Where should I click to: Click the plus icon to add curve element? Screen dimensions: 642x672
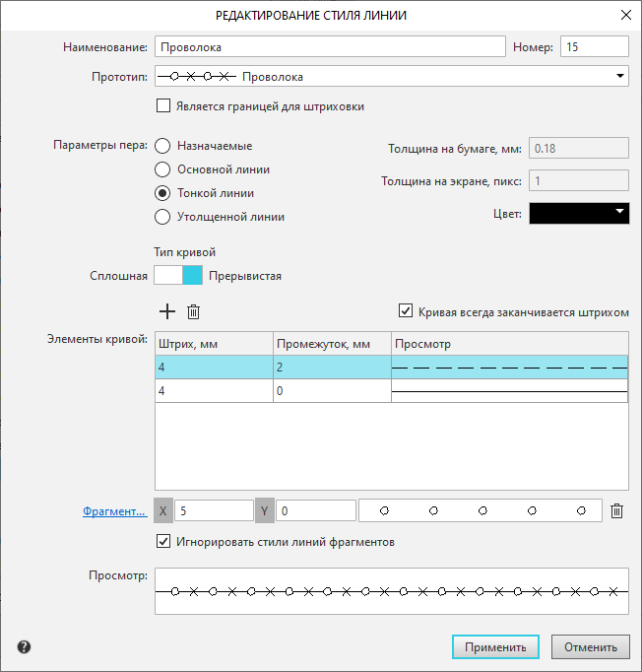[x=167, y=311]
